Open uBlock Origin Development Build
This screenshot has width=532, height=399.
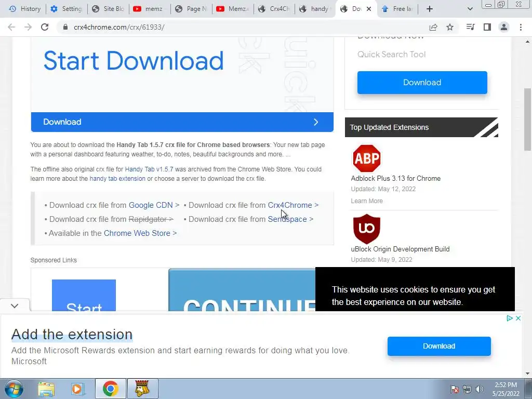(400, 249)
